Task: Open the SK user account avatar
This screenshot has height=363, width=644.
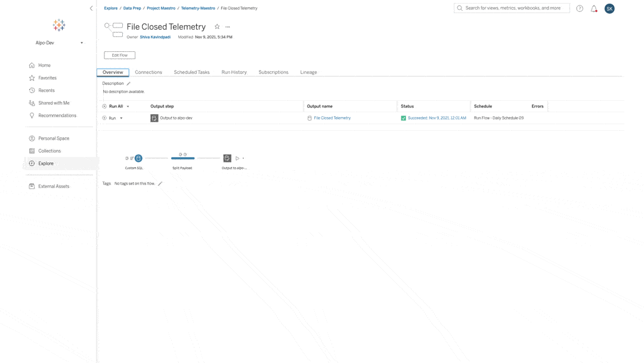Action: pos(609,8)
